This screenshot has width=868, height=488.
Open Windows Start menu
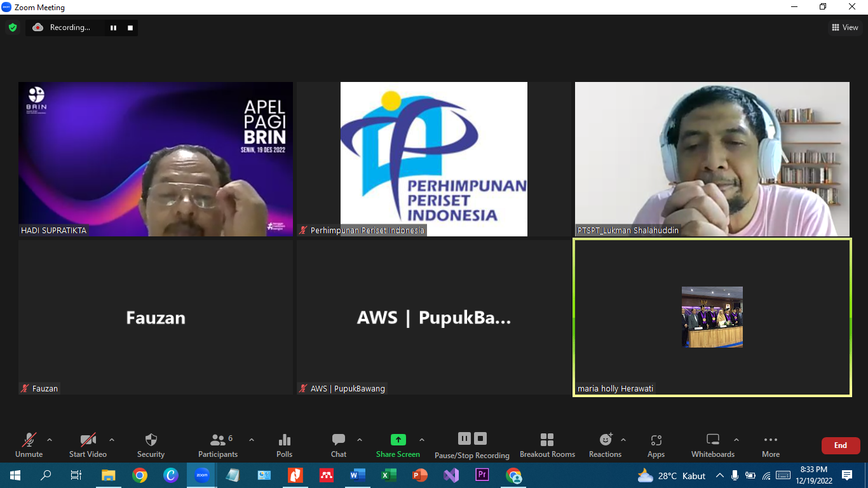pos(15,475)
